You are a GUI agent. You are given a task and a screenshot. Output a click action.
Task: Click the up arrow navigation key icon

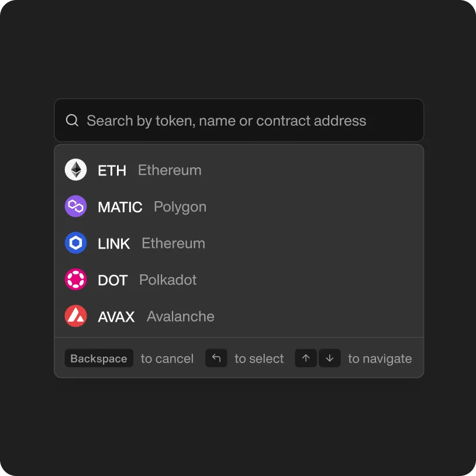tap(305, 358)
